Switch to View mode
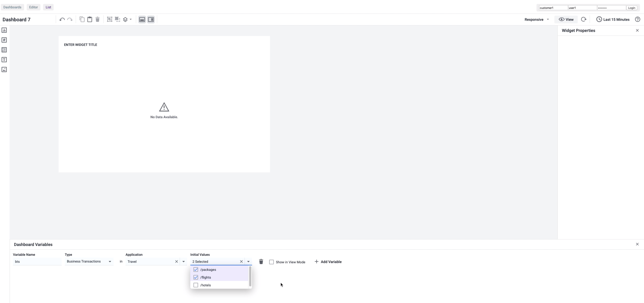This screenshot has width=644, height=303. 566,19
